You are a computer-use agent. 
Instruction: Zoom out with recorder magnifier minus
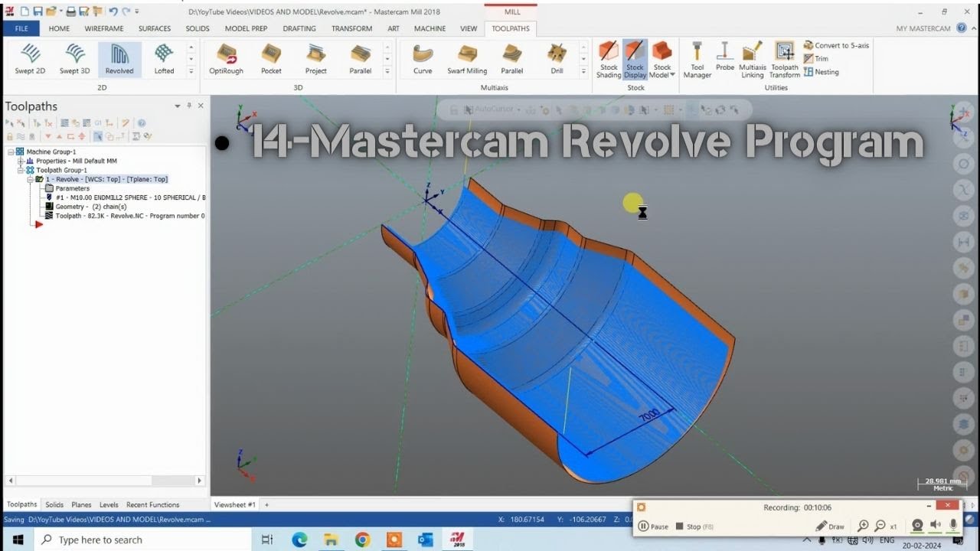[x=880, y=526]
